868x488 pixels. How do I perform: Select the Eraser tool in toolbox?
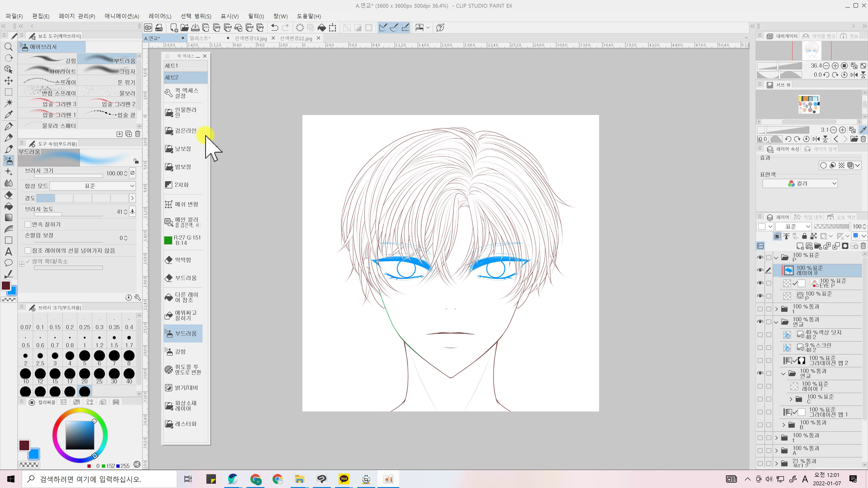pyautogui.click(x=8, y=195)
